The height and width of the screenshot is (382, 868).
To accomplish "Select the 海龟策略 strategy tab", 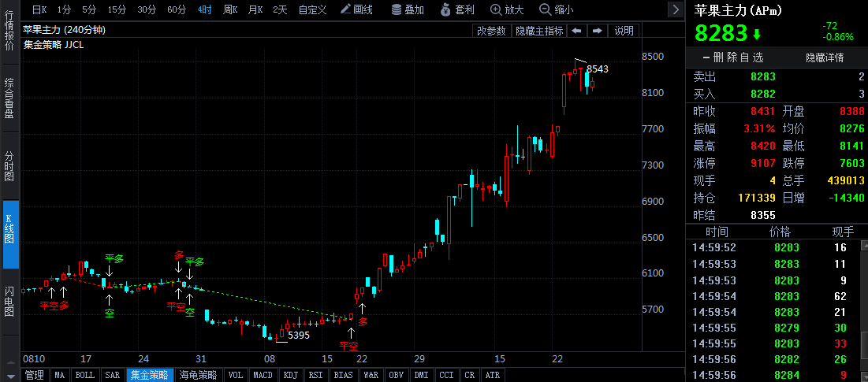I will (198, 376).
